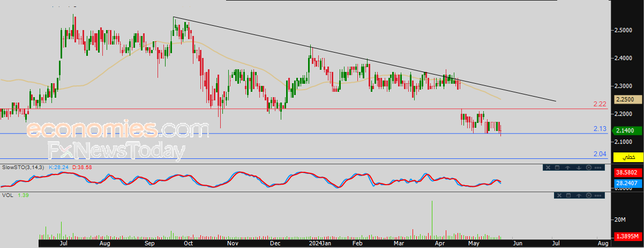This screenshot has height=248, width=644.
Task: Select the 2.04 support level label
Action: pos(600,154)
